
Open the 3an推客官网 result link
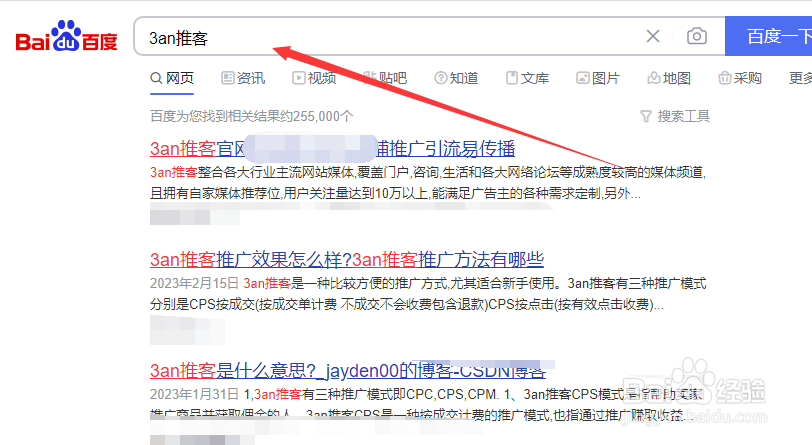click(332, 149)
